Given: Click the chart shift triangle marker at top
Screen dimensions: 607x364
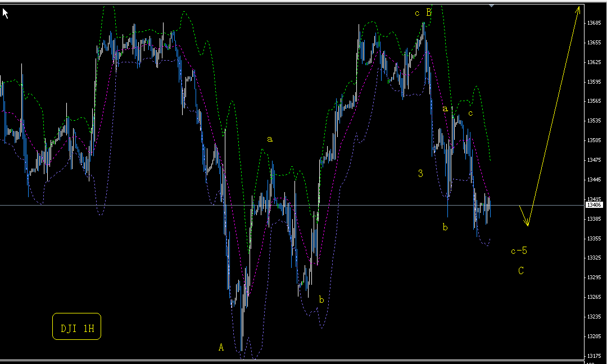Looking at the screenshot, I should click(x=491, y=6).
